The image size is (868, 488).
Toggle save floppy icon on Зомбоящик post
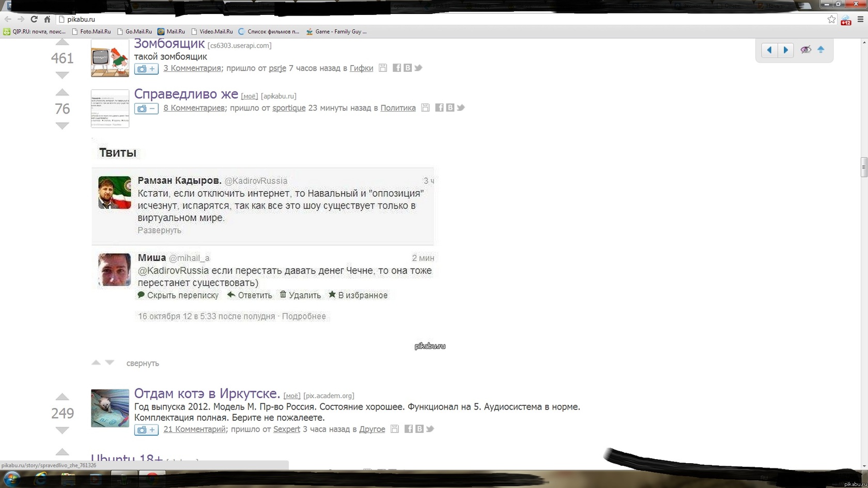383,68
